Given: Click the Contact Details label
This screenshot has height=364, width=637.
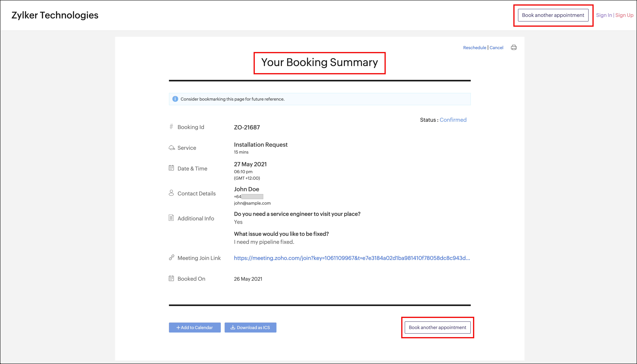Looking at the screenshot, I should [196, 194].
